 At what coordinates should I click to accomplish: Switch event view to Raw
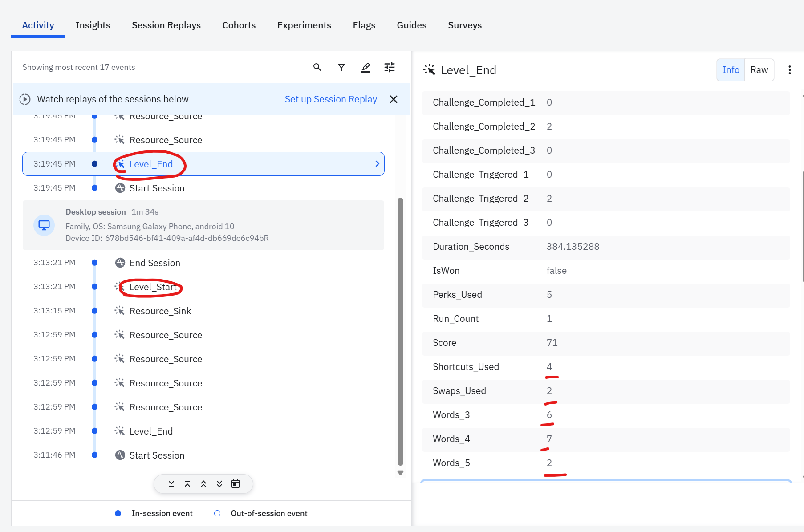[759, 70]
